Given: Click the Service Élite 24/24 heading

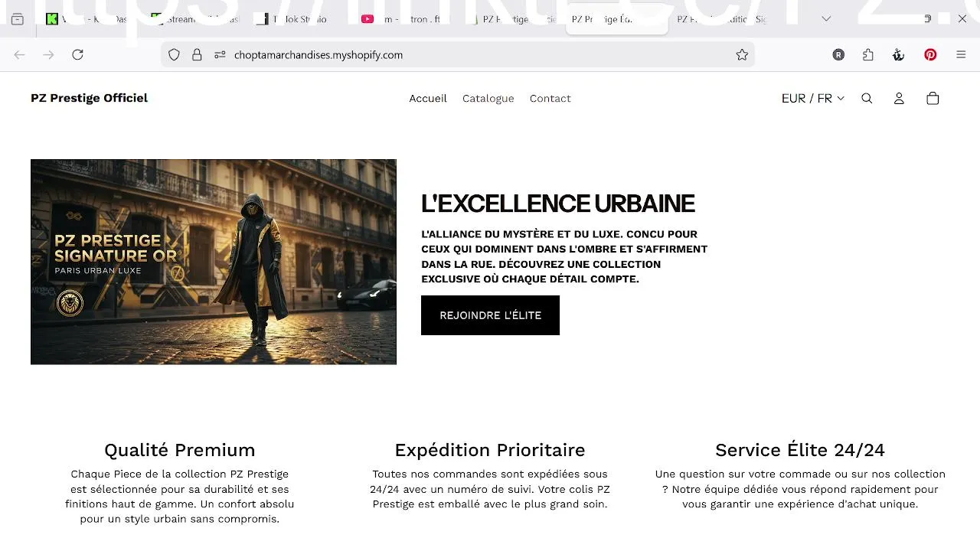Looking at the screenshot, I should (x=800, y=450).
